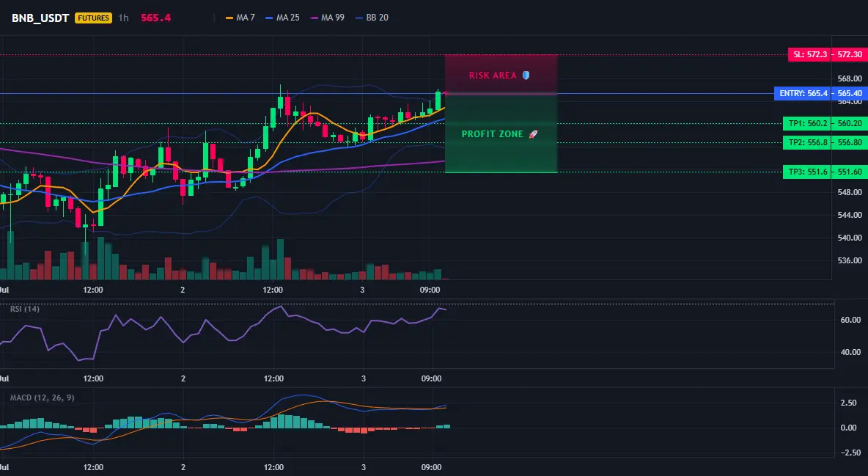The height and width of the screenshot is (476, 868).
Task: Click the shield icon beside RISK AREA
Action: pos(526,76)
